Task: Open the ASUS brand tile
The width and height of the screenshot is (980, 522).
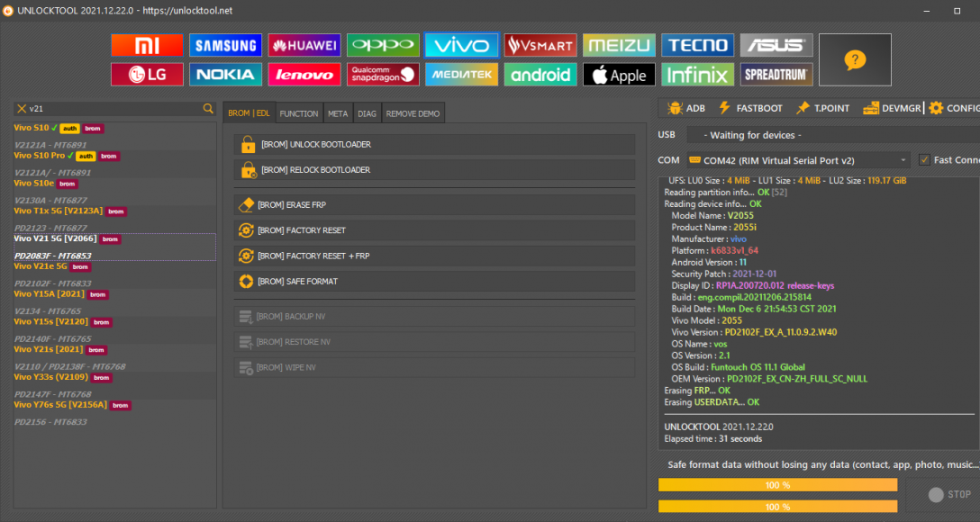Action: [776, 46]
